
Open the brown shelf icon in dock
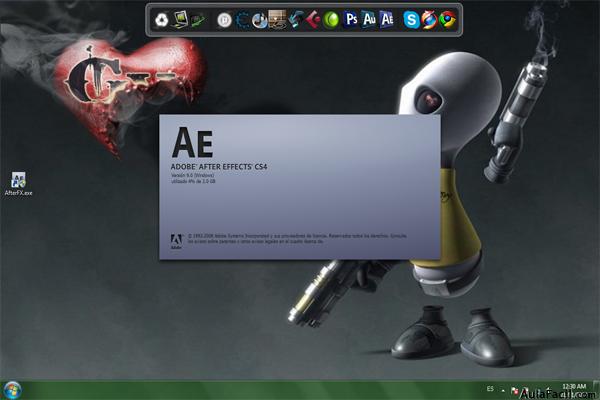pyautogui.click(x=277, y=19)
